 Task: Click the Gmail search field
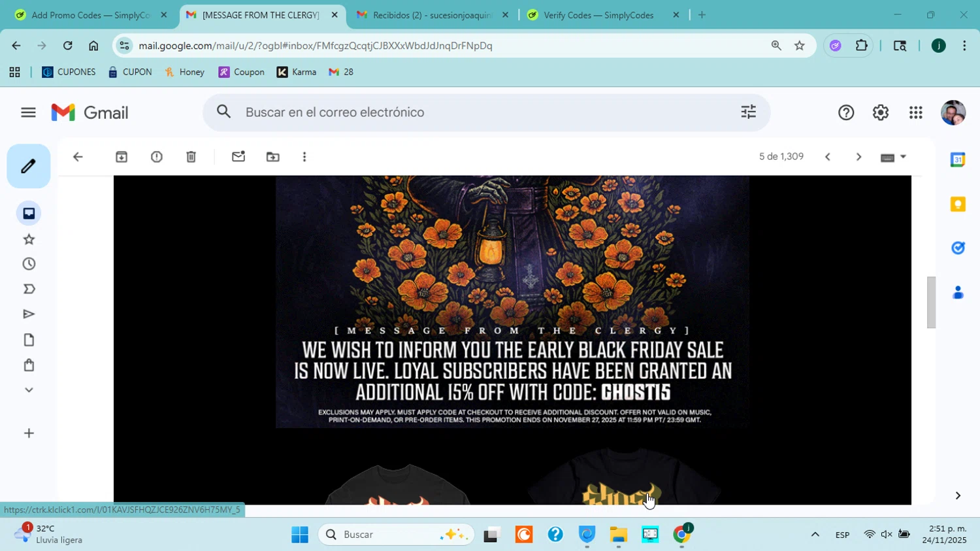coord(487,112)
